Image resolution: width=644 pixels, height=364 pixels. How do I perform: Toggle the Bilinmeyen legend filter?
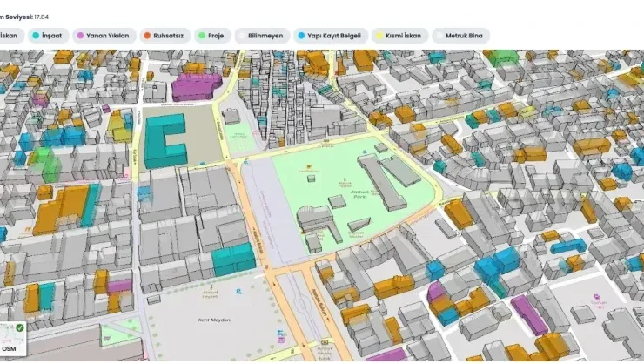262,36
